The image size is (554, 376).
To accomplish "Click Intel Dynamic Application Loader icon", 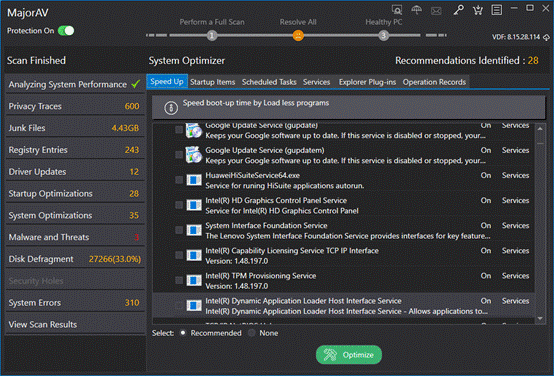I will tap(194, 306).
